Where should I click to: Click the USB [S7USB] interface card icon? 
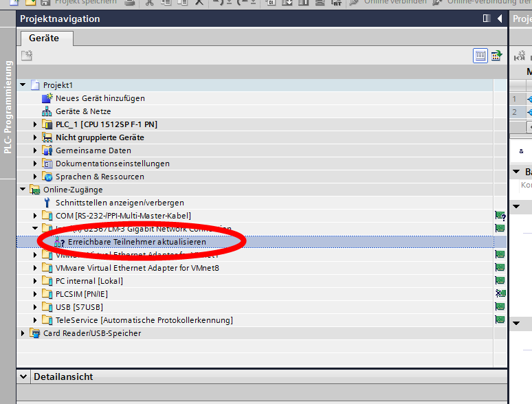click(500, 307)
